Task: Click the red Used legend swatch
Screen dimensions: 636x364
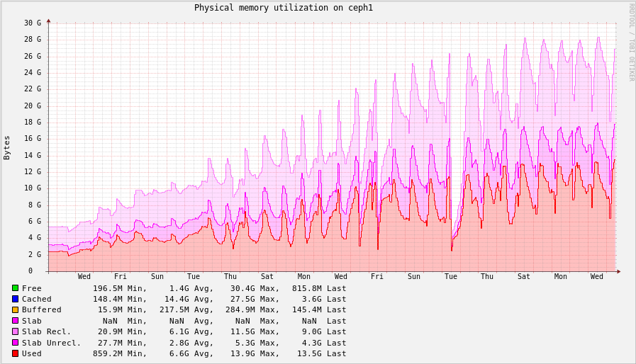Action: tap(15, 353)
